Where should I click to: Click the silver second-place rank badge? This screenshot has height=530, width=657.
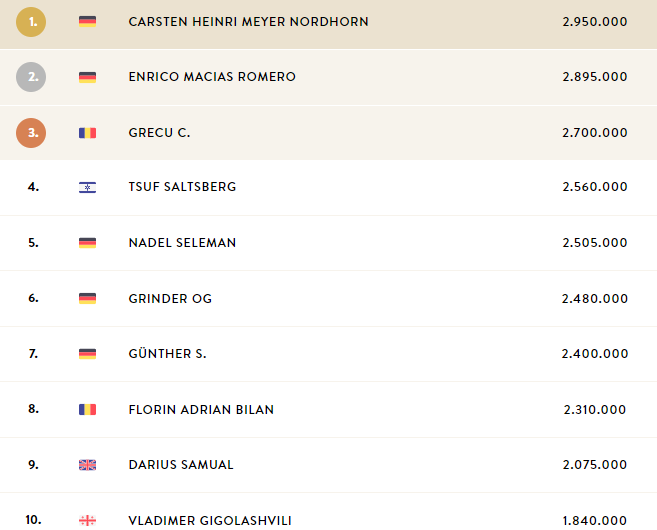[x=31, y=77]
